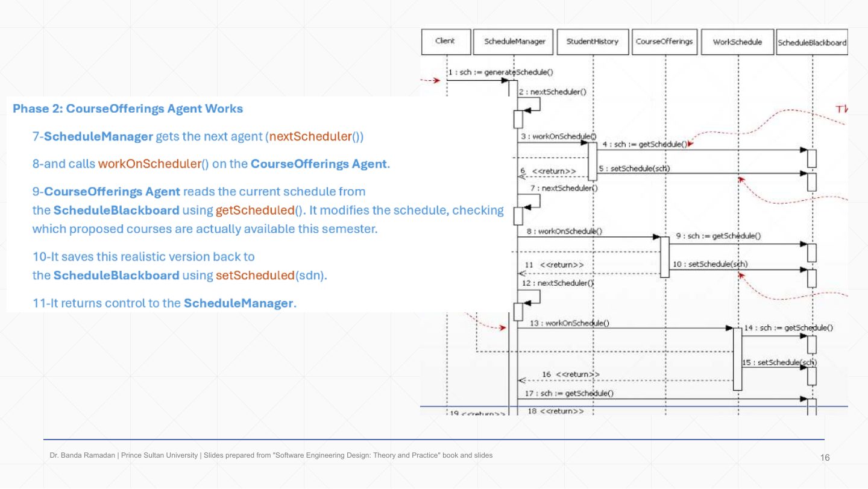Select the message label "10 : setSchedule(sch)"
Image resolution: width=868 pixels, height=489 pixels.
coord(710,263)
